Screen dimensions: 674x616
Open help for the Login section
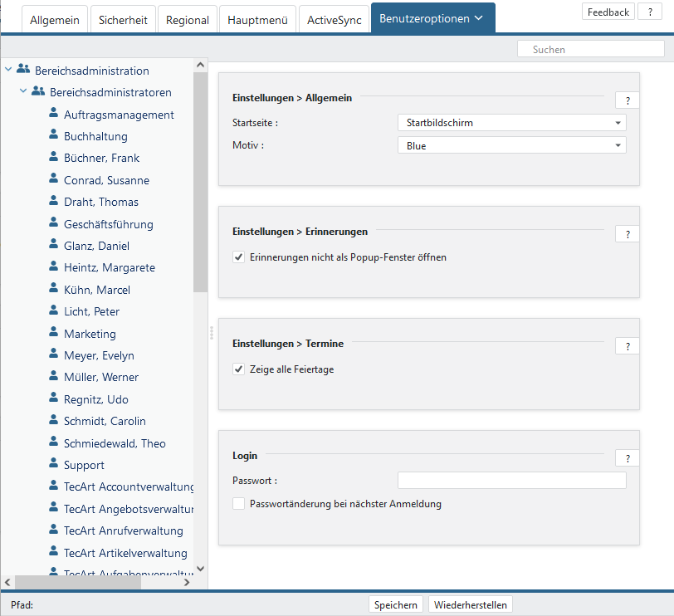tap(627, 458)
